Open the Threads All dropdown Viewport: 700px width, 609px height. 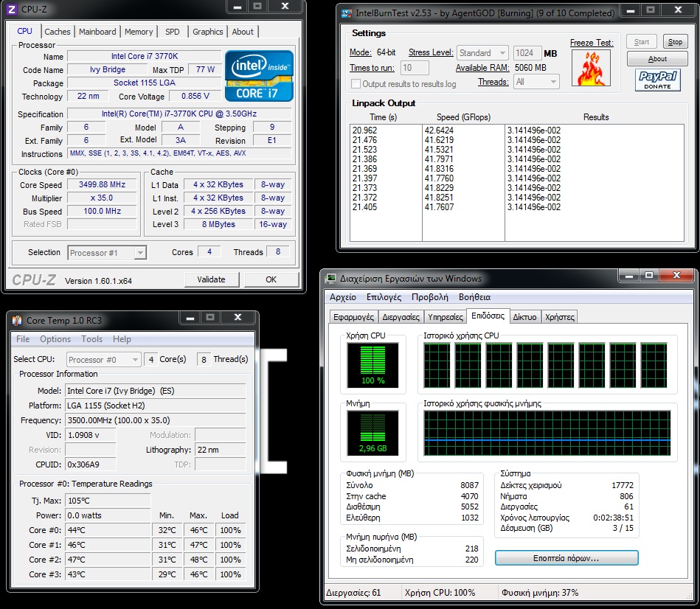coord(536,82)
